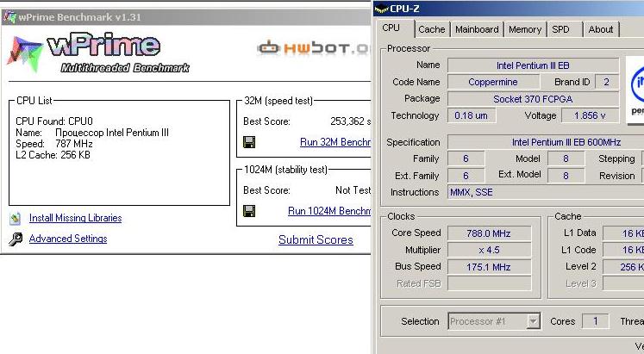644x354 pixels.
Task: Click the Code Name value Coppermine
Action: (492, 82)
